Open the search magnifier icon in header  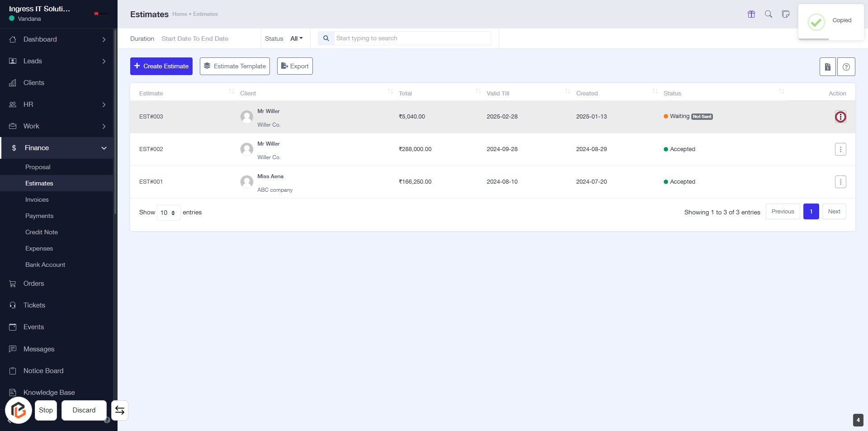point(769,14)
